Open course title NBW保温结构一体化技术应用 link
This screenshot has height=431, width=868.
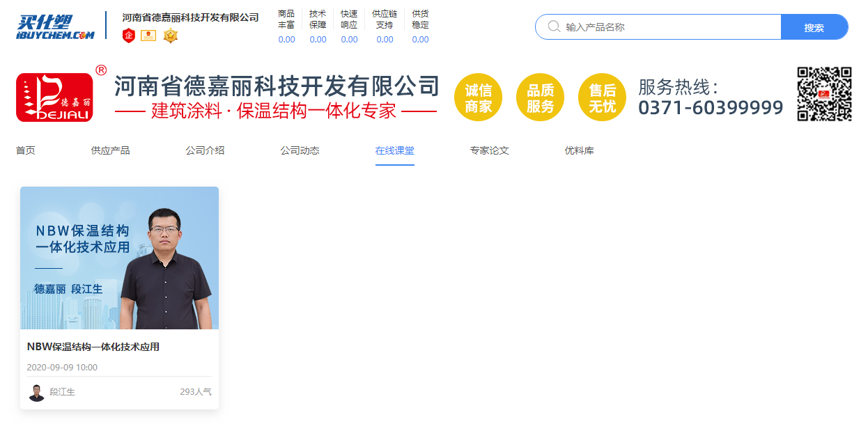coord(93,347)
